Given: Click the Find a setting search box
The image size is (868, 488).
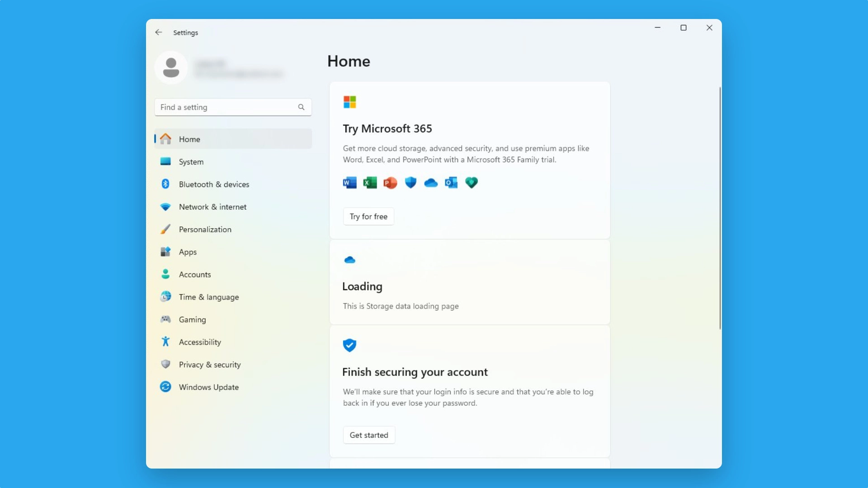Looking at the screenshot, I should tap(226, 107).
